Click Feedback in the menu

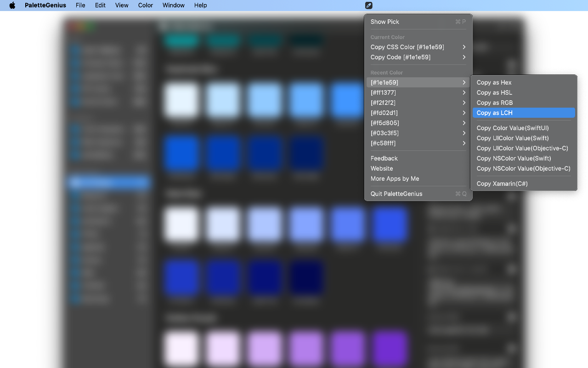[x=418, y=158]
